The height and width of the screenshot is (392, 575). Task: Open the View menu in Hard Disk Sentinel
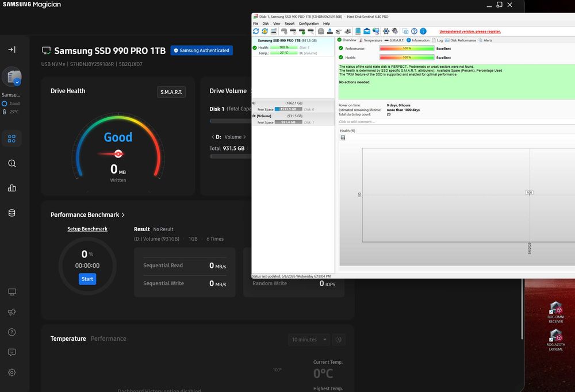[x=277, y=24]
